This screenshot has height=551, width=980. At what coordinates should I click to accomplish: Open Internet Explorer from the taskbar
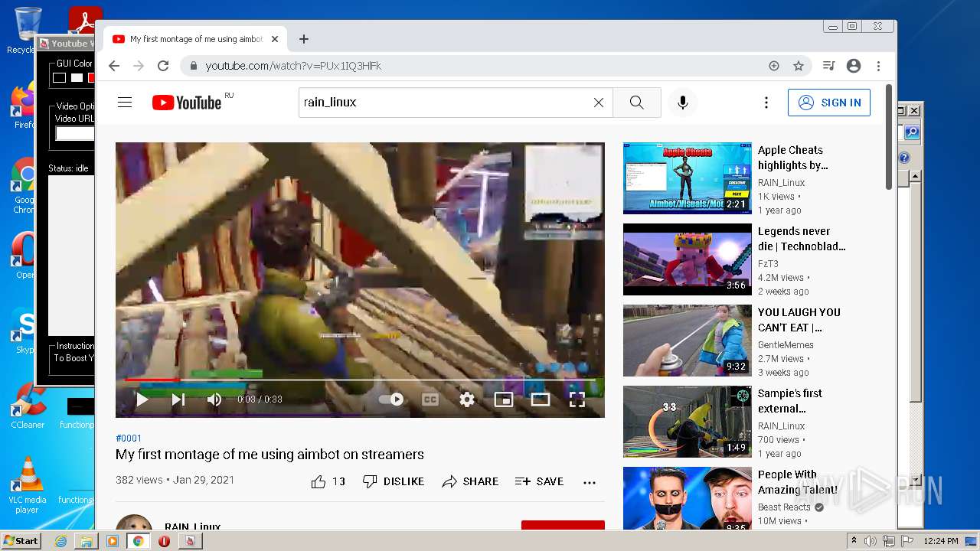[x=60, y=541]
